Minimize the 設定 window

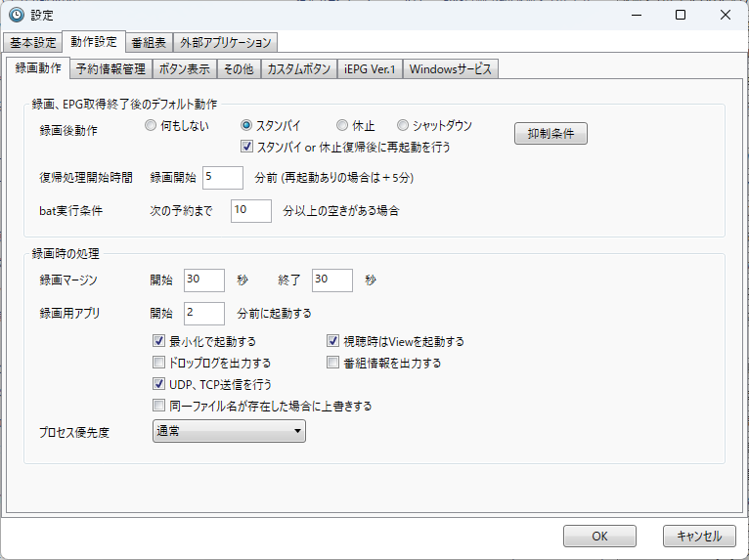point(637,16)
